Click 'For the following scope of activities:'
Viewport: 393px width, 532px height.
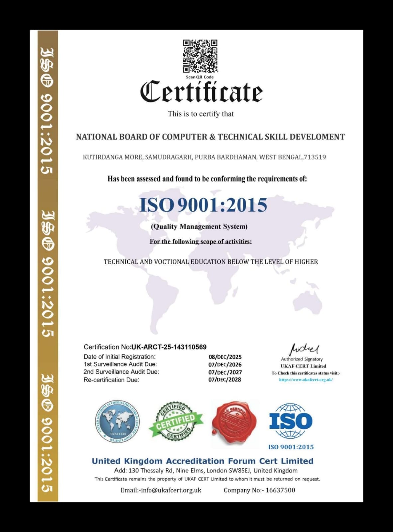(x=201, y=241)
